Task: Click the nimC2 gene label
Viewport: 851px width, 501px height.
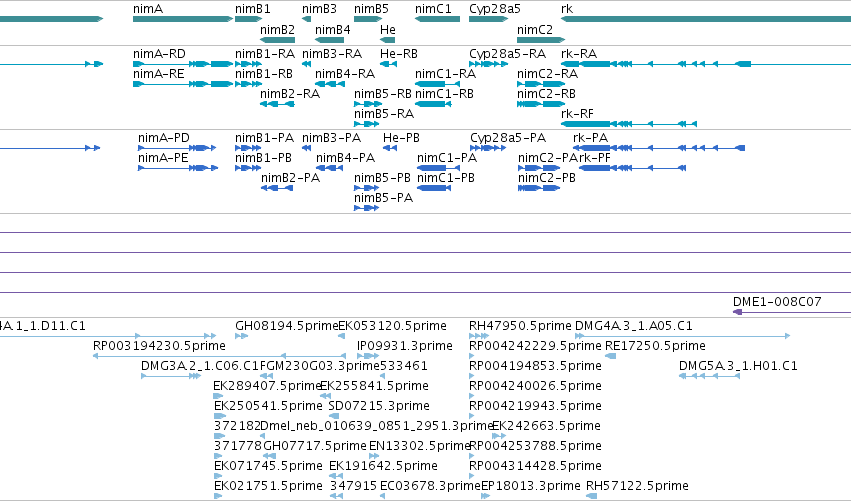Action: [x=535, y=29]
